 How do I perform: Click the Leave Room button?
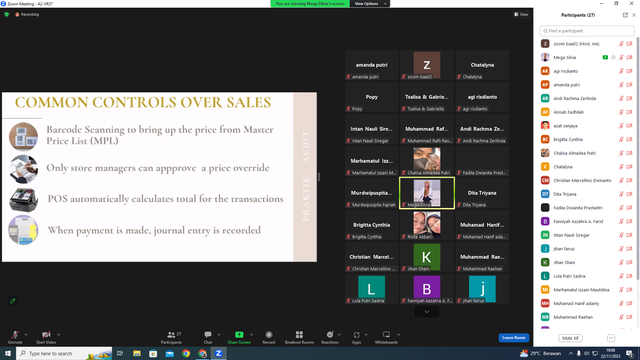tap(513, 338)
